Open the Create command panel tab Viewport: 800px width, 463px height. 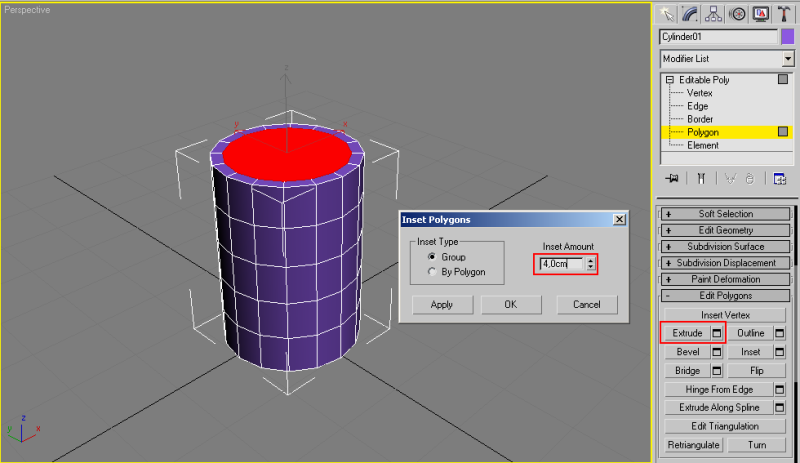[666, 14]
